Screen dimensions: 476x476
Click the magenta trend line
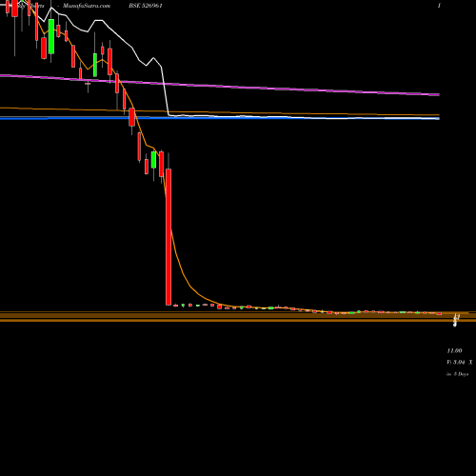(220, 85)
